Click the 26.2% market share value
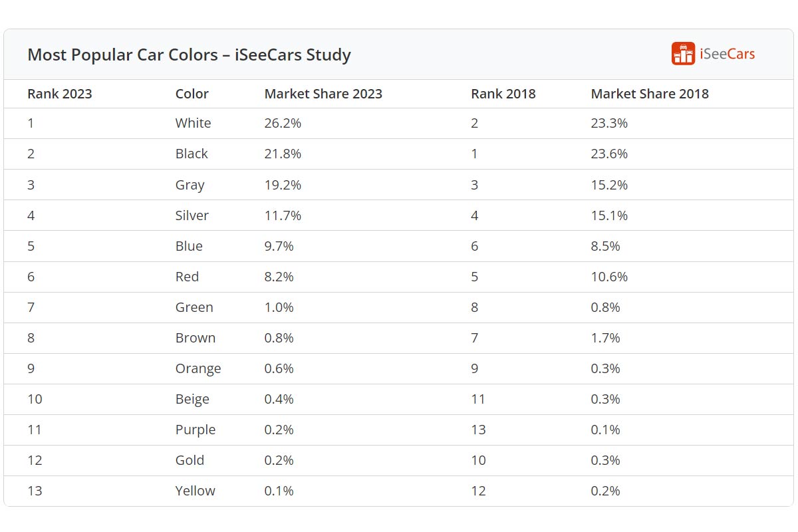This screenshot has width=798, height=532. (283, 123)
